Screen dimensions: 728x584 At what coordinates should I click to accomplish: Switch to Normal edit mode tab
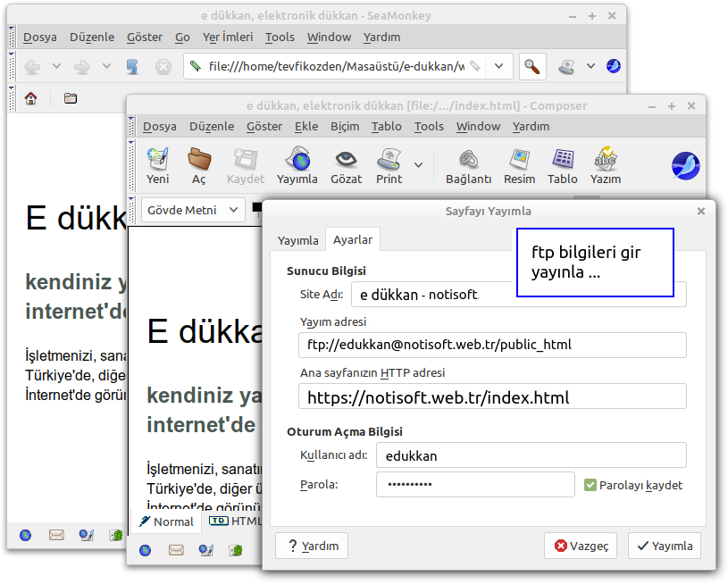[166, 521]
